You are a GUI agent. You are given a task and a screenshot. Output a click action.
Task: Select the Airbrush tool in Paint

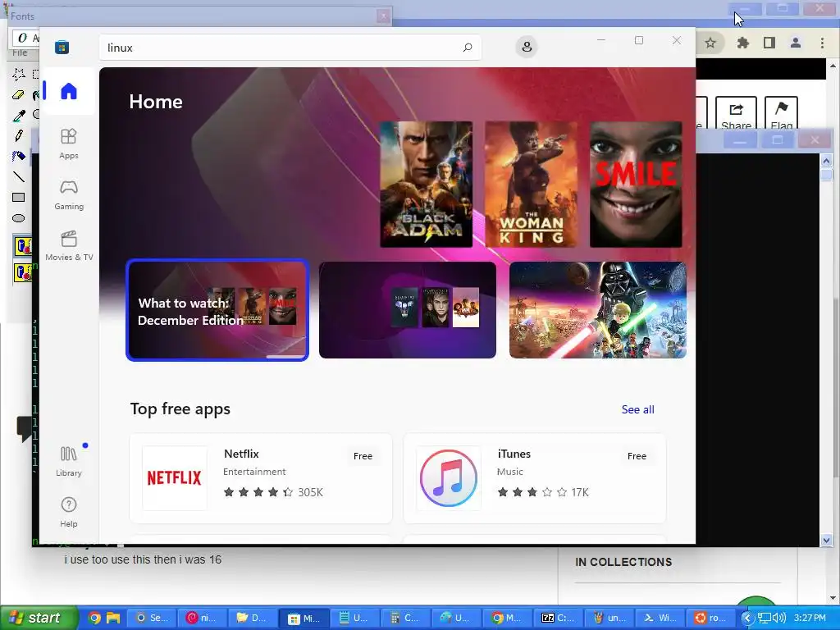(18, 156)
